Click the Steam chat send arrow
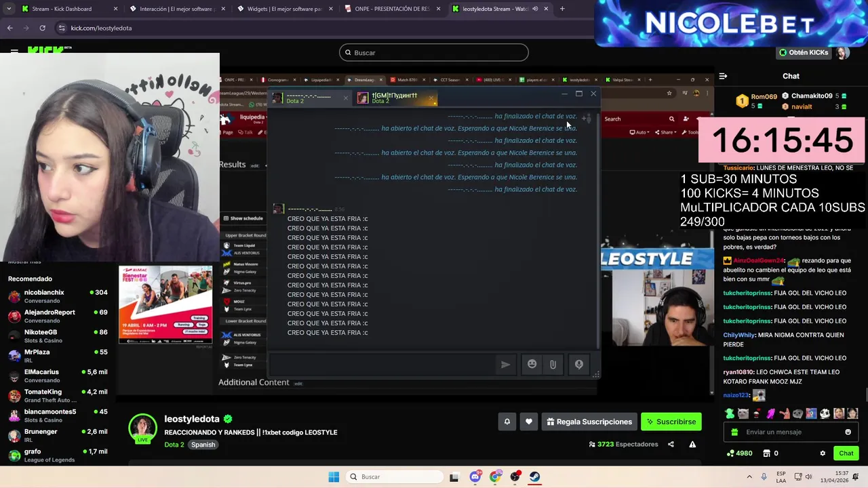 click(505, 365)
